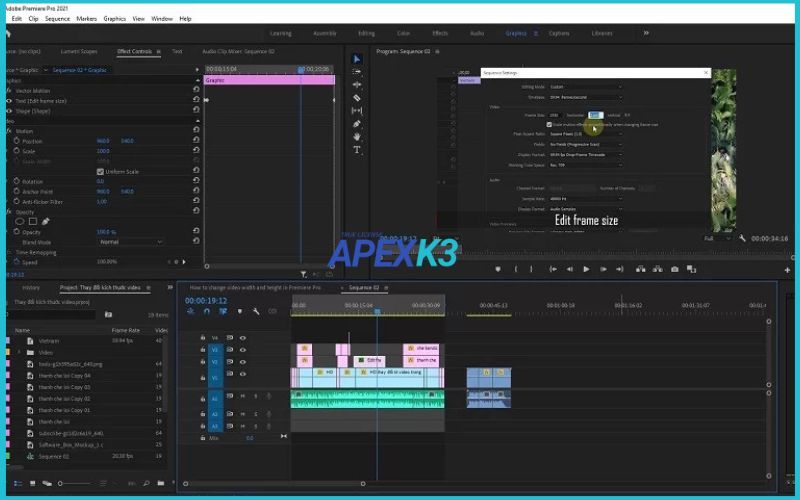The height and width of the screenshot is (500, 800).
Task: Toggle the Uniform Scale checkbox
Action: coord(100,171)
